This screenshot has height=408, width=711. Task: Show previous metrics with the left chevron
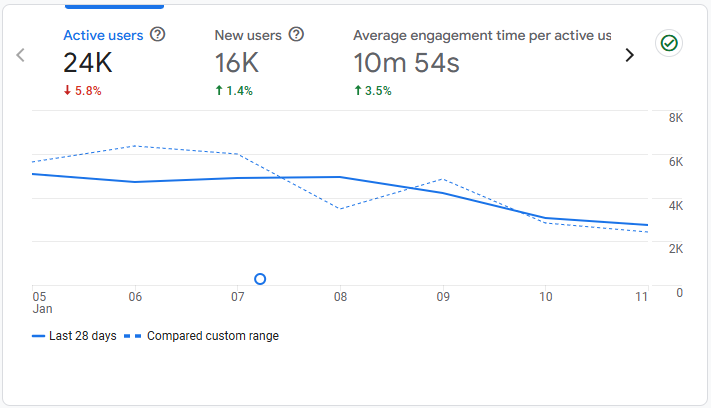20,55
